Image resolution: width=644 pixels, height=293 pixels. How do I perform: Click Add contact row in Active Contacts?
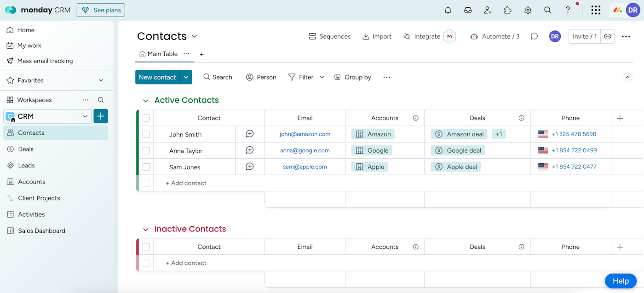pos(186,183)
